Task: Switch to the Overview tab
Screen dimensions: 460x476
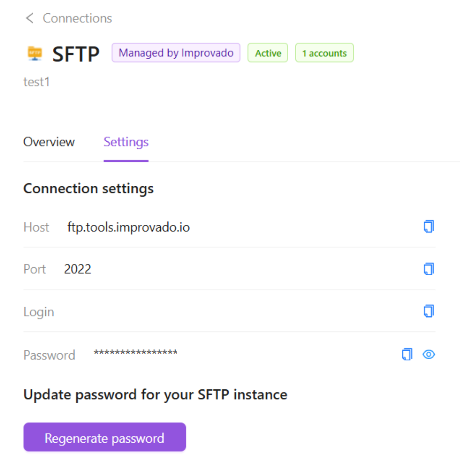Action: click(49, 142)
